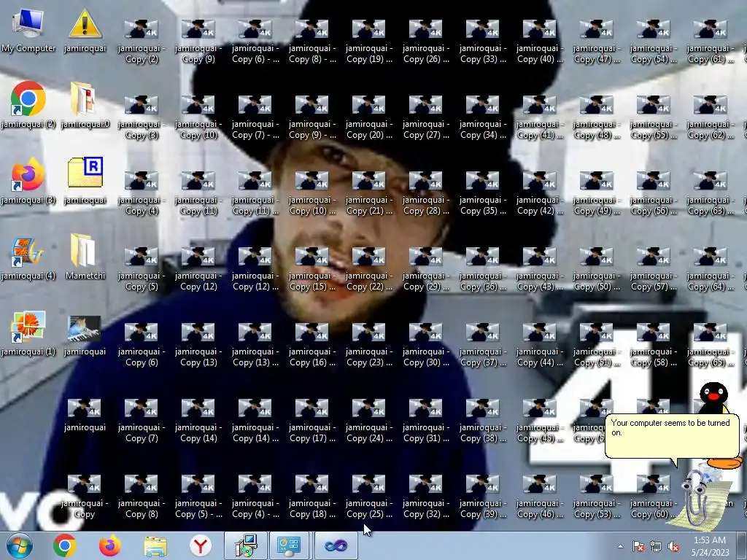Open the Mametchi folder
The height and width of the screenshot is (560, 747).
[85, 257]
